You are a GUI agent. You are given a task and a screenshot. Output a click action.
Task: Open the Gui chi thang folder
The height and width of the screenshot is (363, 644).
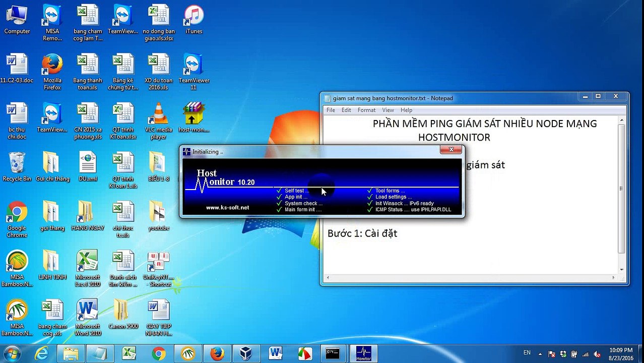point(52,167)
